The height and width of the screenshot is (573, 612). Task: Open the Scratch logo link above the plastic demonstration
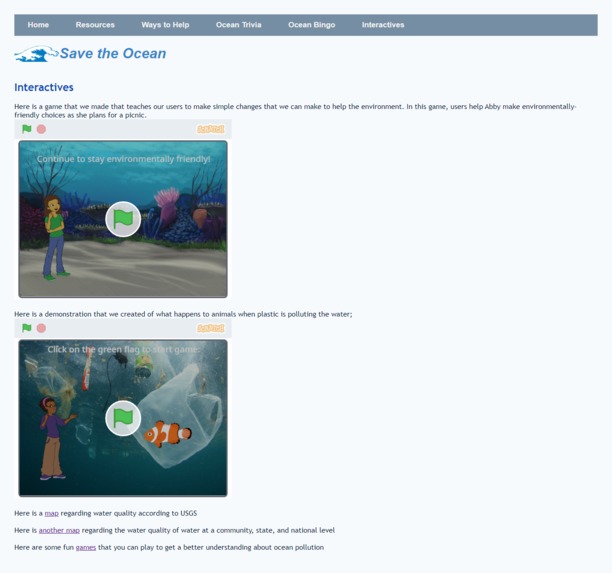click(210, 328)
